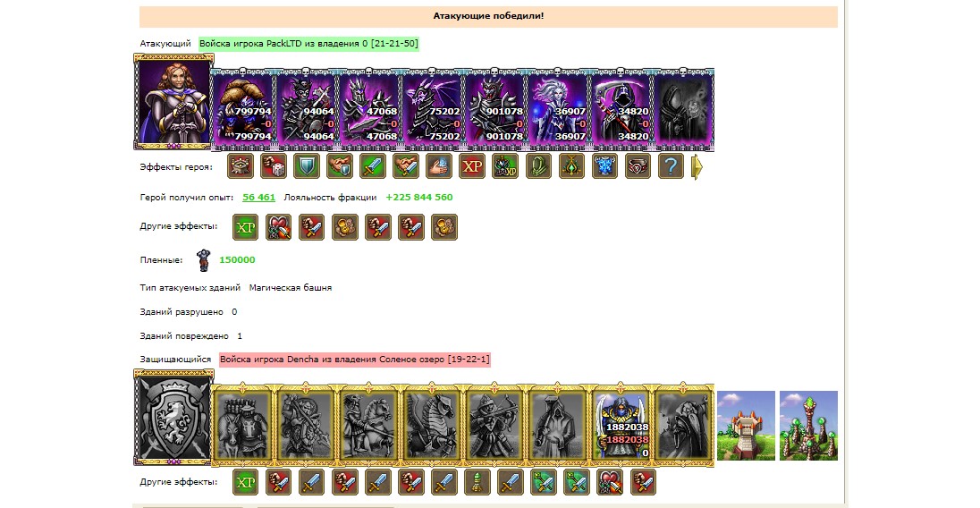This screenshot has width=980, height=508.
Task: Click the green amulet hero effect icon
Action: (x=572, y=167)
